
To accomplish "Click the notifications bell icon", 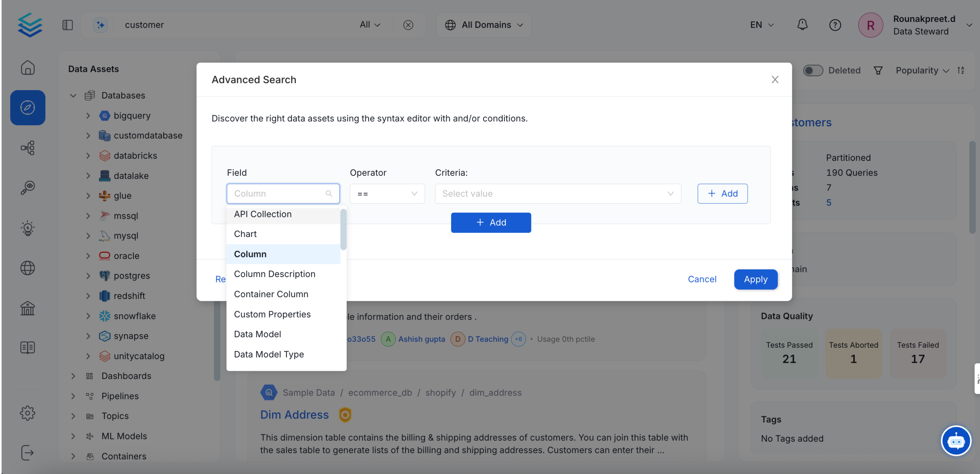I will coord(802,25).
